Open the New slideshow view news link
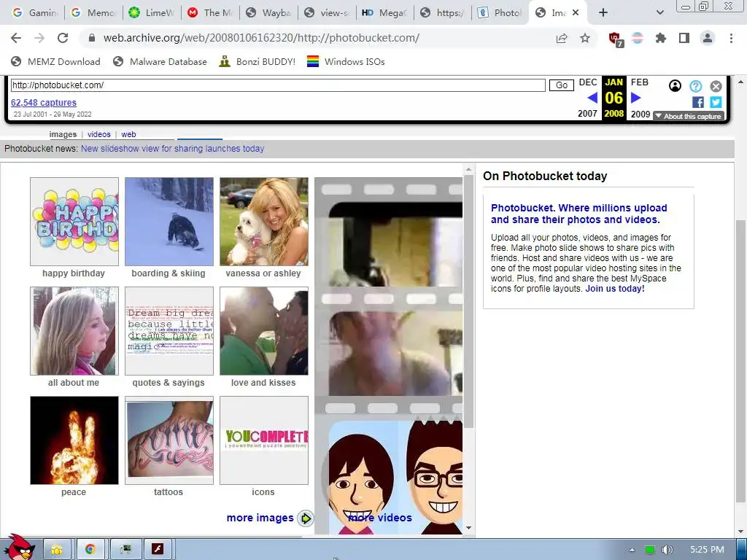This screenshot has width=747, height=560. tap(172, 149)
